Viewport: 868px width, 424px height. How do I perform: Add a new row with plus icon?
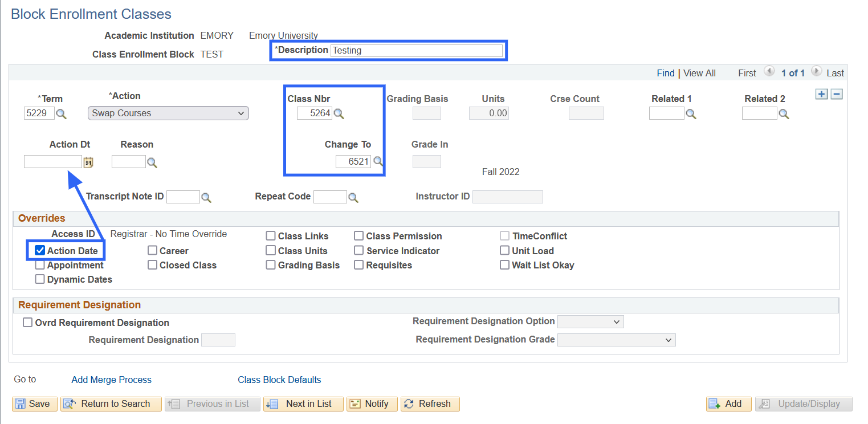(821, 95)
